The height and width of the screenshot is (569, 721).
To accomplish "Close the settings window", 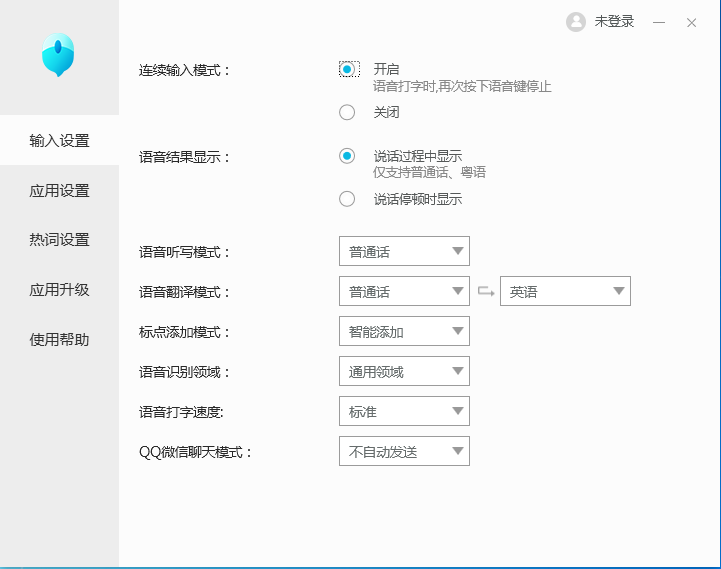I will pos(691,22).
